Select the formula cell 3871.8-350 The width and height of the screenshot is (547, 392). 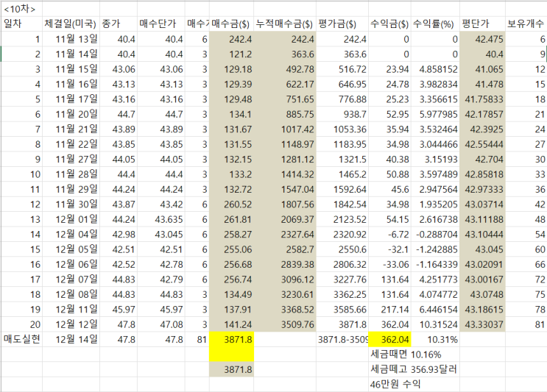pyautogui.click(x=342, y=339)
